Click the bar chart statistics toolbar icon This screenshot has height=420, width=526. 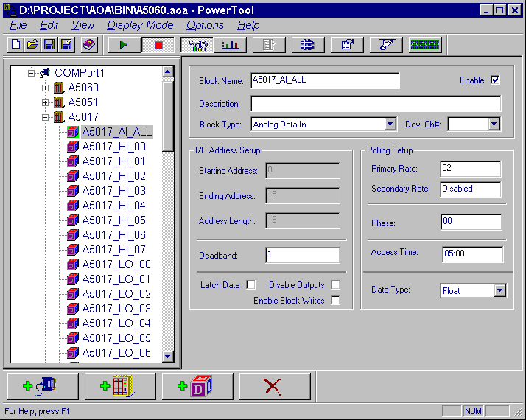tap(231, 45)
